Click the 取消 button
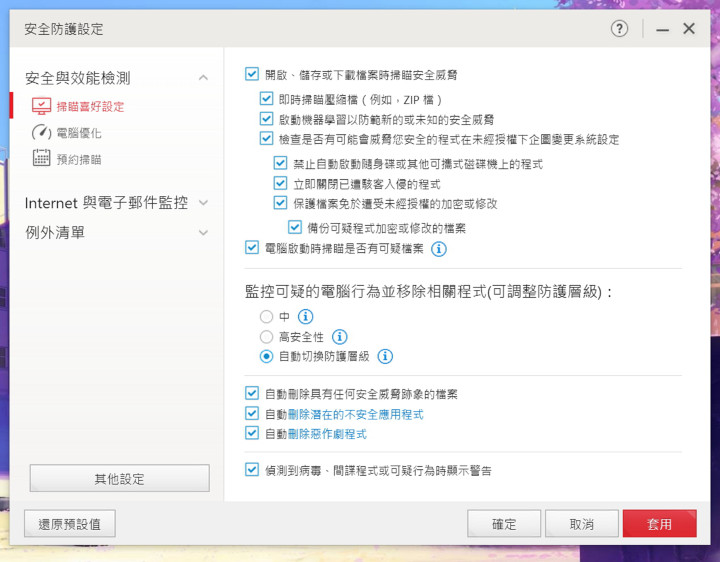Screen dimensions: 720x562 click(581, 523)
